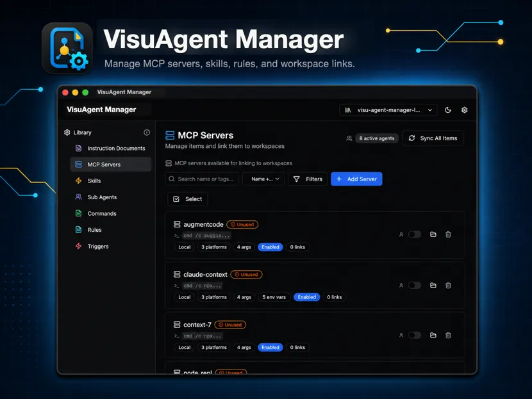
Task: Open Rules in the sidebar
Action: point(111,229)
